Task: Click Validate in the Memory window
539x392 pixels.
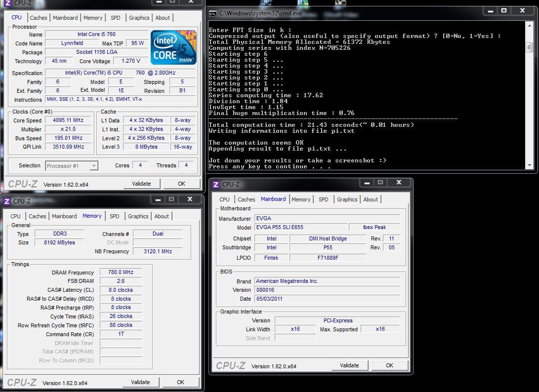Action: pos(141,382)
